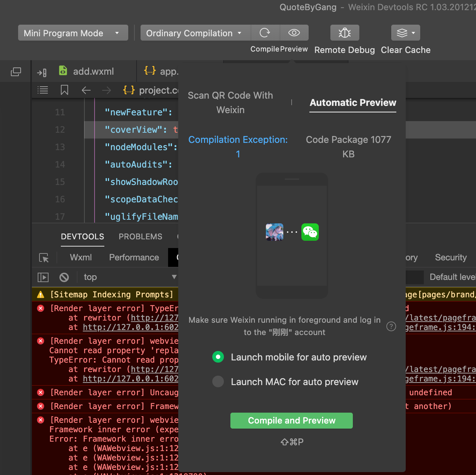
Task: Navigate back with the left arrow
Action: [86, 90]
